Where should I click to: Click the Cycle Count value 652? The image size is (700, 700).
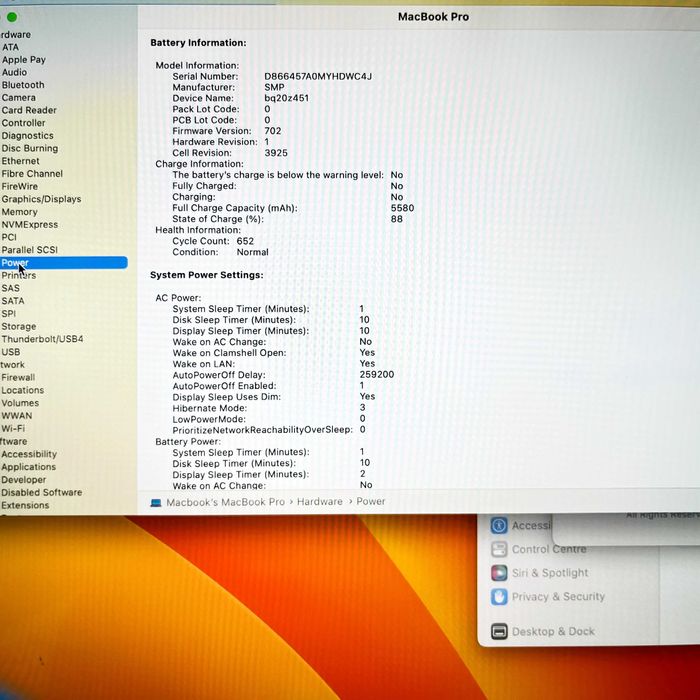(245, 241)
